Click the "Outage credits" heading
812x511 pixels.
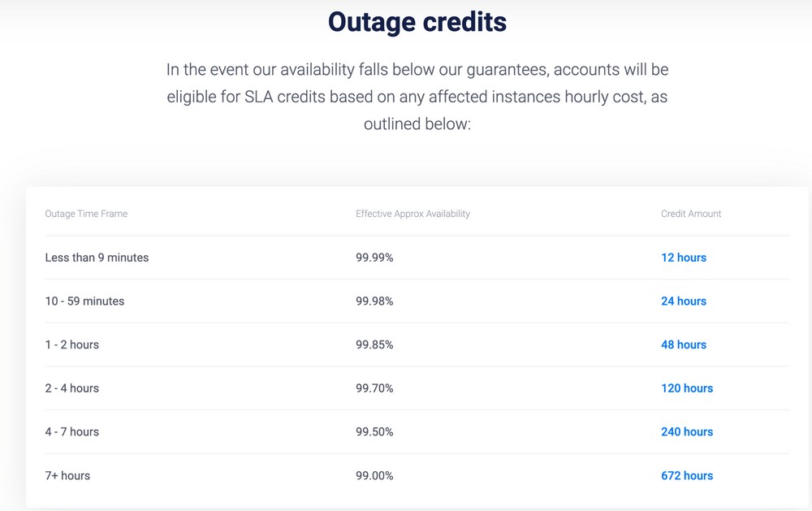(417, 22)
